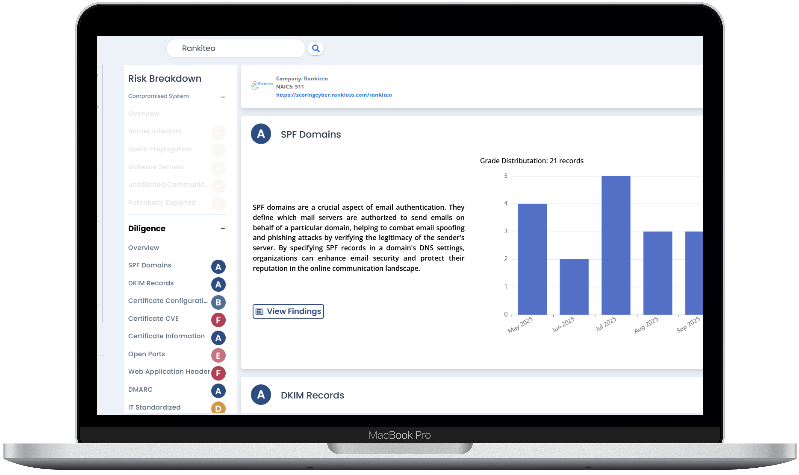Open the Diligence Overview item

tap(144, 247)
